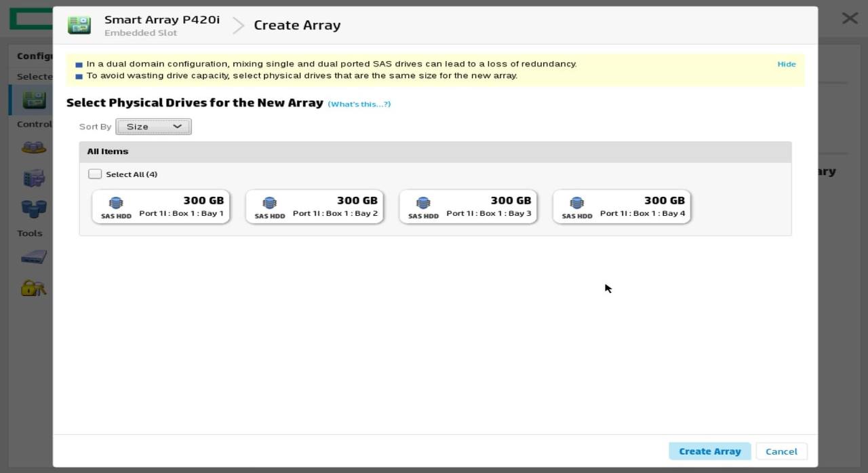
Task: Select the SAS HDD icon for Bay 2
Action: tap(269, 203)
